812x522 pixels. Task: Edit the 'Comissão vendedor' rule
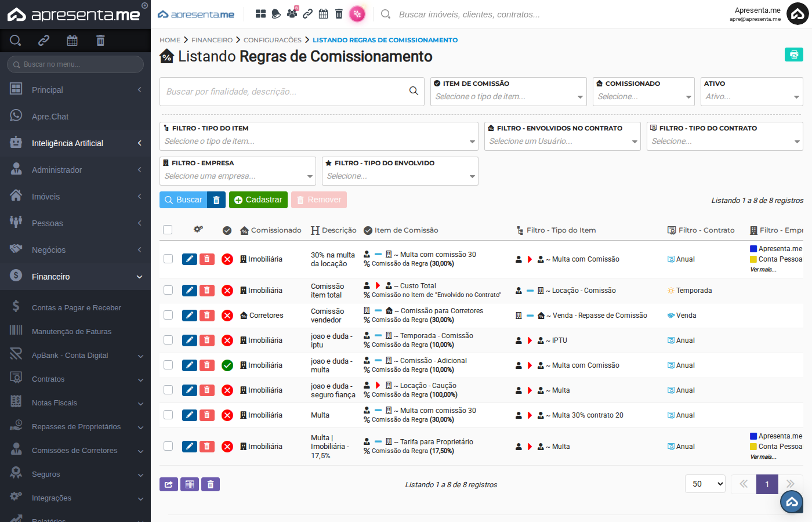[190, 316]
